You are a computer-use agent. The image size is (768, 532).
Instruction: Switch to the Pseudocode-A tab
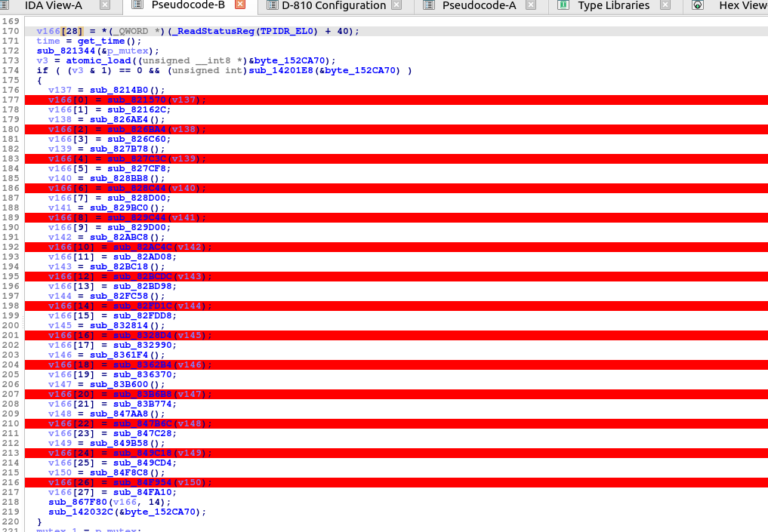pos(479,5)
